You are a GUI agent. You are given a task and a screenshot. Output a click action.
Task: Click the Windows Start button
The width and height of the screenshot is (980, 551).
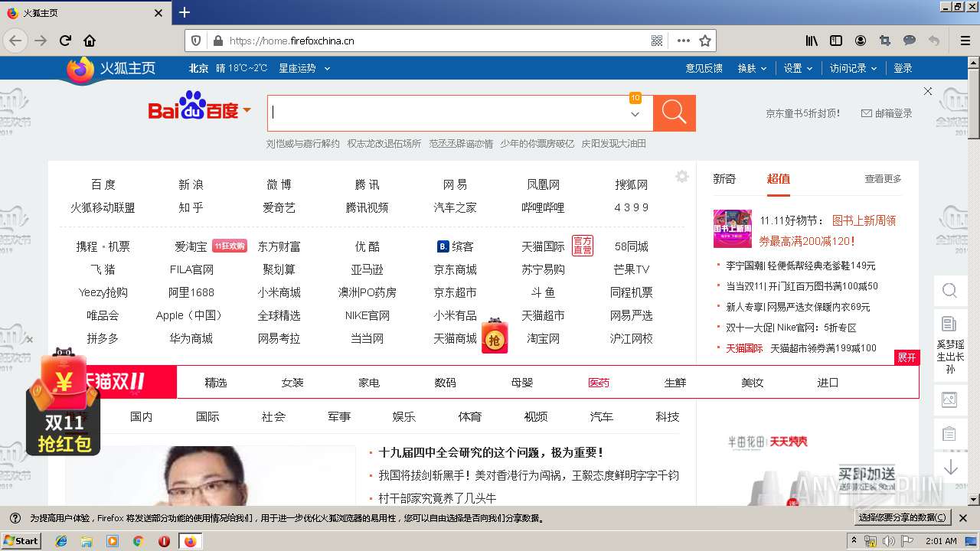tap(21, 540)
